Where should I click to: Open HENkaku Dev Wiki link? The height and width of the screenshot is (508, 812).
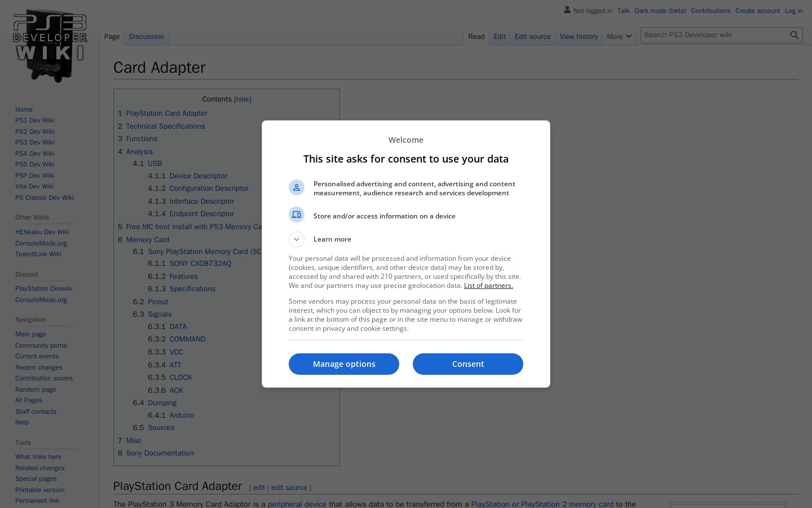pyautogui.click(x=42, y=232)
